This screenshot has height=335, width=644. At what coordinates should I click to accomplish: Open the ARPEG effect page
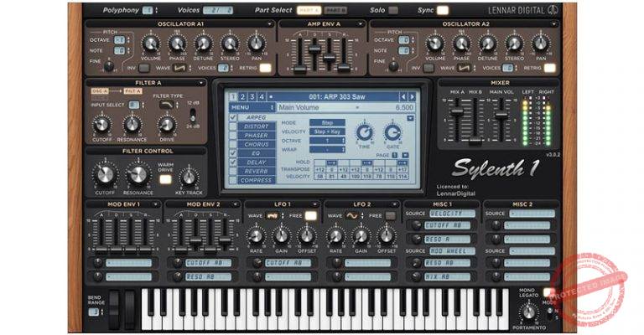[257, 117]
